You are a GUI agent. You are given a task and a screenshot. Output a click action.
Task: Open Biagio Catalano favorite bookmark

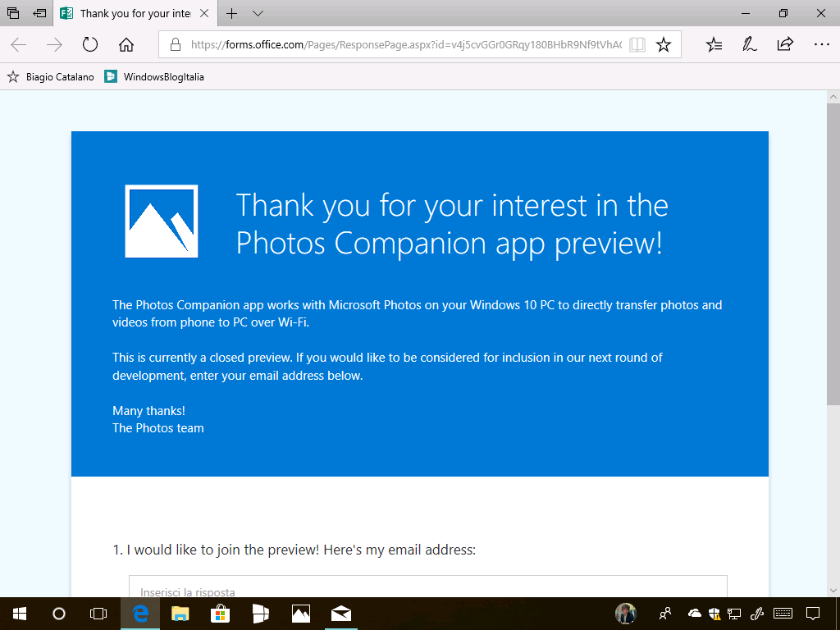50,76
